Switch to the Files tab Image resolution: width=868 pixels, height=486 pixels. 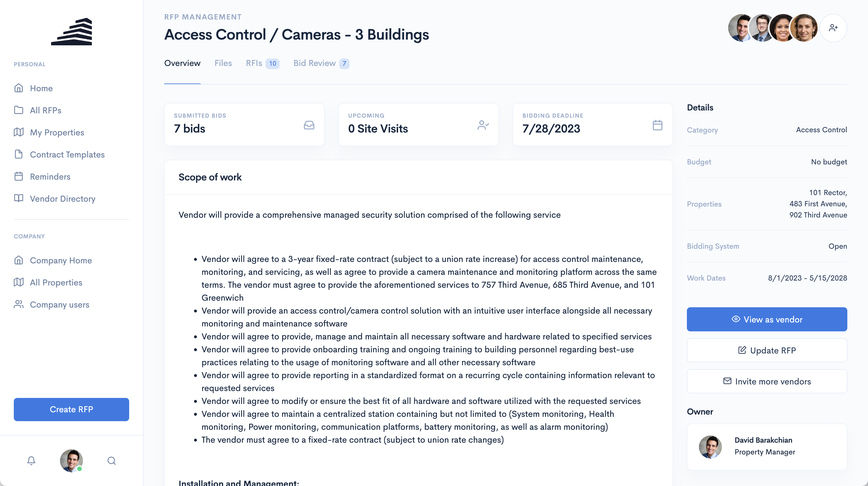click(x=223, y=63)
